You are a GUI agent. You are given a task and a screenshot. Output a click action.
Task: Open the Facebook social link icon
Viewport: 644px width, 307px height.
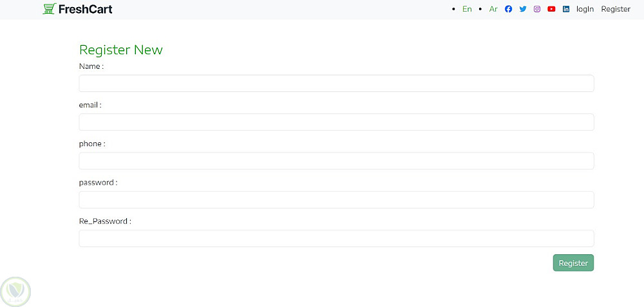tap(508, 9)
